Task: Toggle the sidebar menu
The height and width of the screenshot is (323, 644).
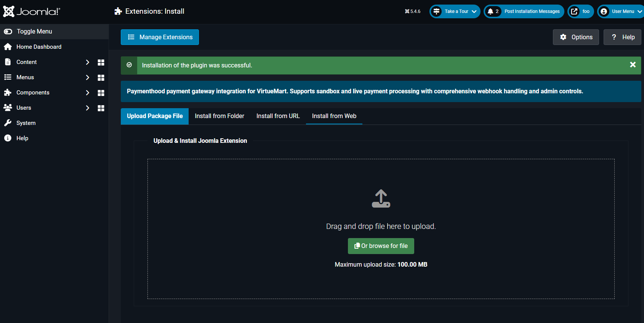Action: (x=54, y=32)
